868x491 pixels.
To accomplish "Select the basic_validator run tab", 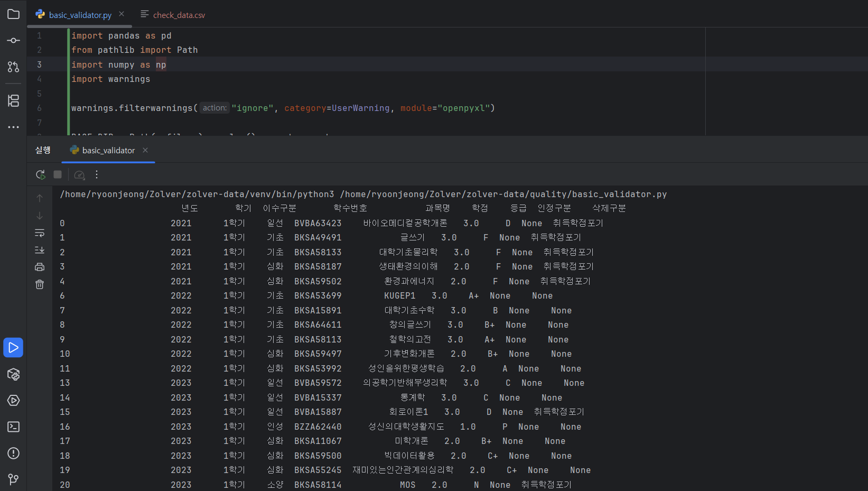I will click(108, 151).
